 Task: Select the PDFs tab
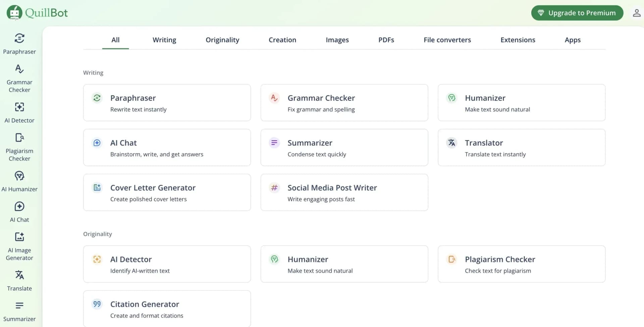pyautogui.click(x=386, y=40)
